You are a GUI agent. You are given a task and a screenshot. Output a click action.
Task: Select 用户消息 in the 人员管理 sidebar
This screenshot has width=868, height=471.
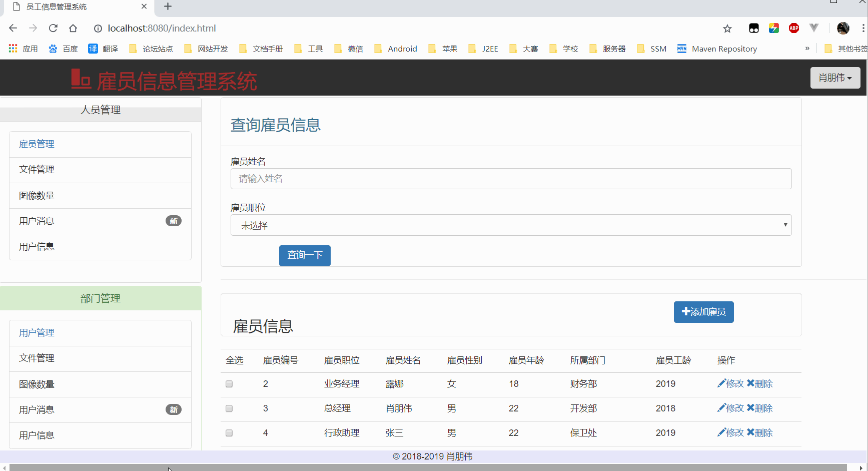[x=37, y=221]
